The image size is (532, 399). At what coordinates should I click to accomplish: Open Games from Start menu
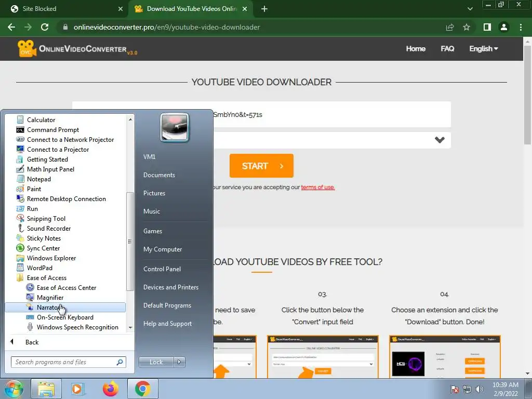153,231
